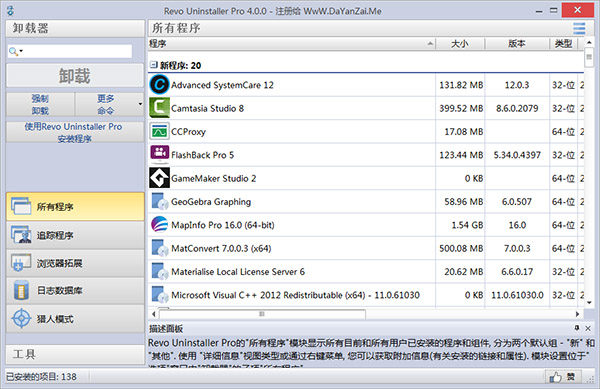600x389 pixels.
Task: Select Microsoft Visual C++ 2012 Redistributable text
Action: point(295,295)
